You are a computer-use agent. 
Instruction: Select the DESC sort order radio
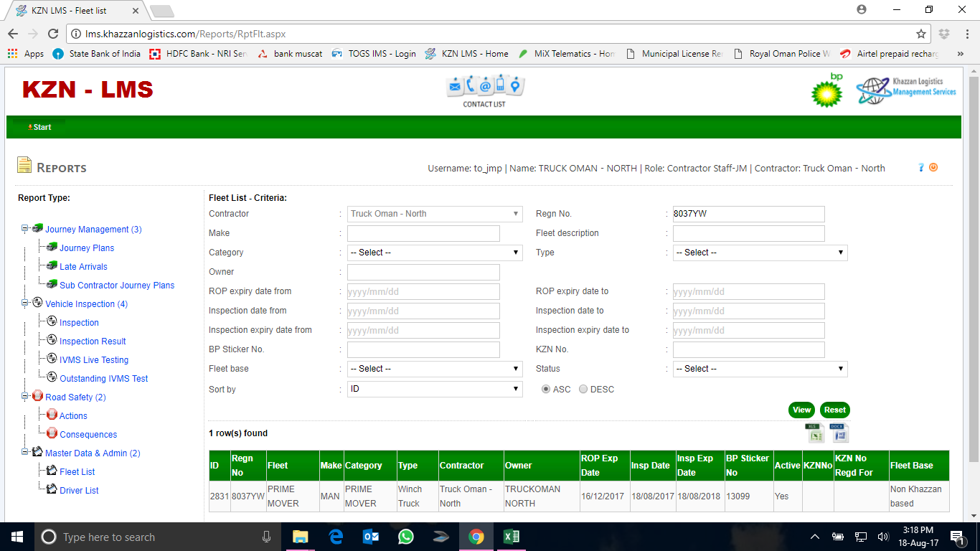click(583, 389)
